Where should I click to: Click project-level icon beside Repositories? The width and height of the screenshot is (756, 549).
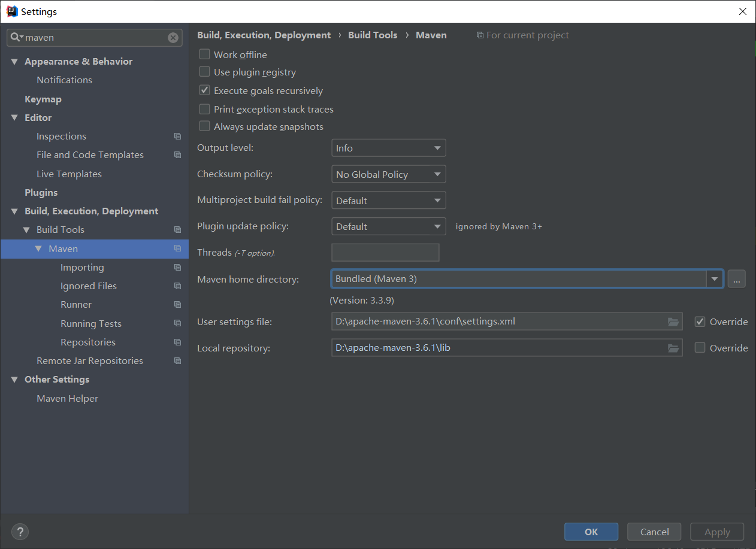click(177, 342)
